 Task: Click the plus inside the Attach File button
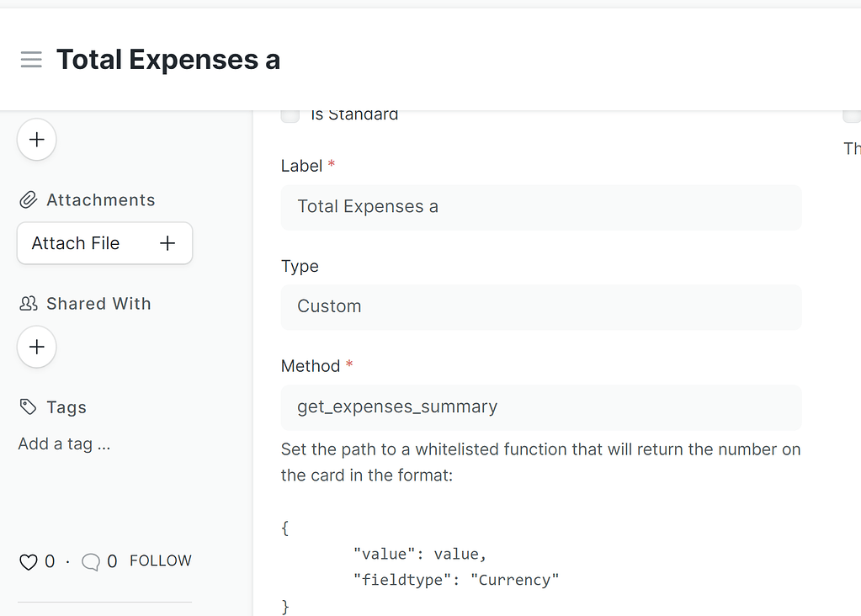(167, 243)
